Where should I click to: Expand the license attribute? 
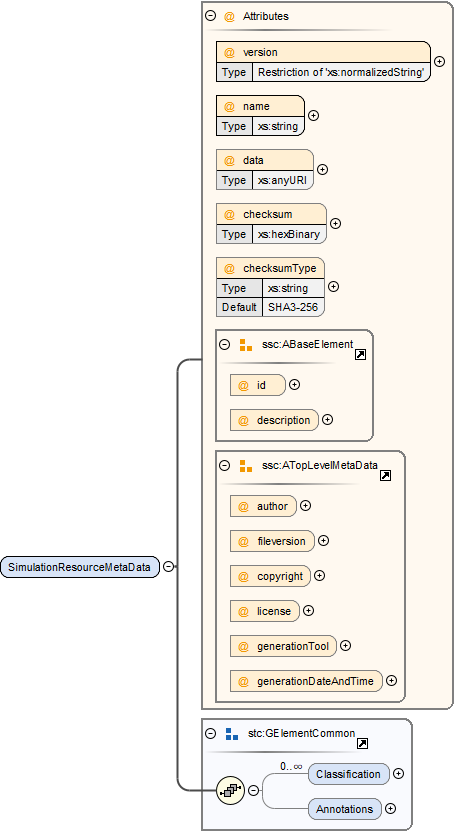pyautogui.click(x=308, y=611)
